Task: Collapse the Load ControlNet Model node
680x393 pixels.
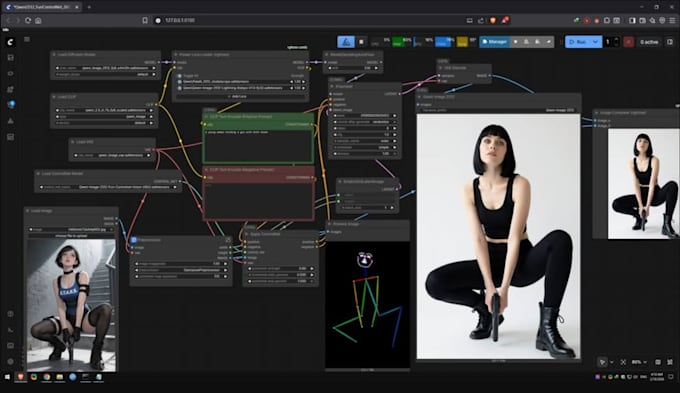Action: [38, 174]
